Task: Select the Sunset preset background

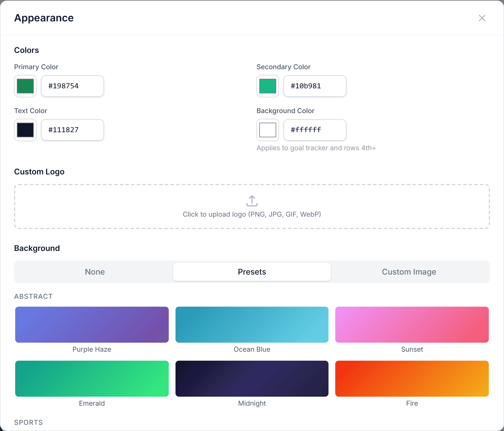Action: point(412,324)
